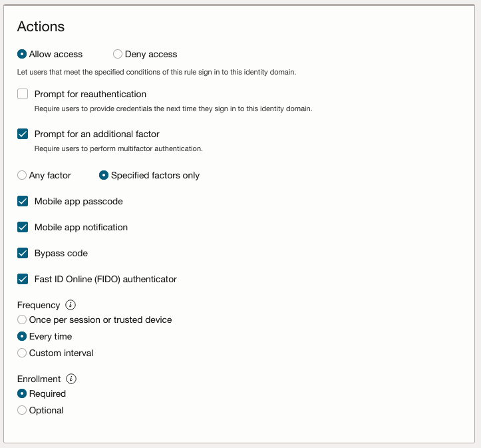Choose Every time frequency option

22,336
